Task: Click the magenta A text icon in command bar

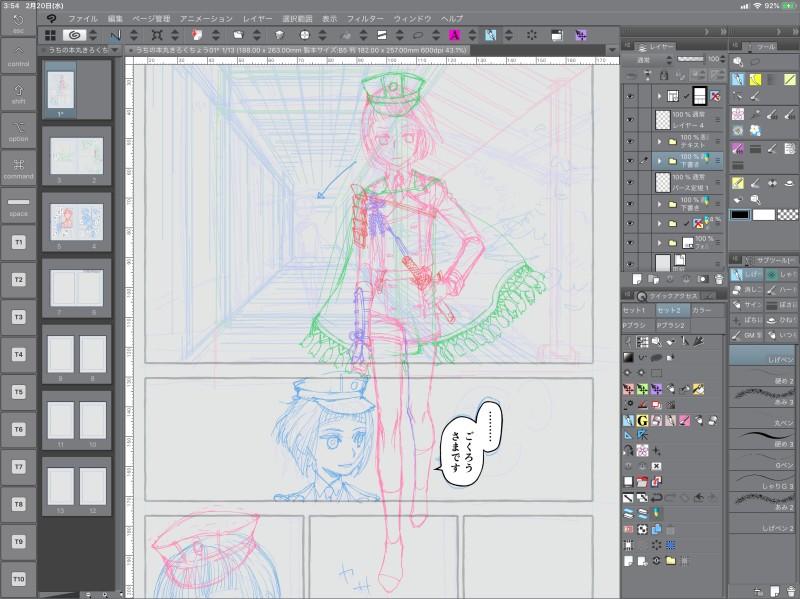Action: [x=454, y=35]
